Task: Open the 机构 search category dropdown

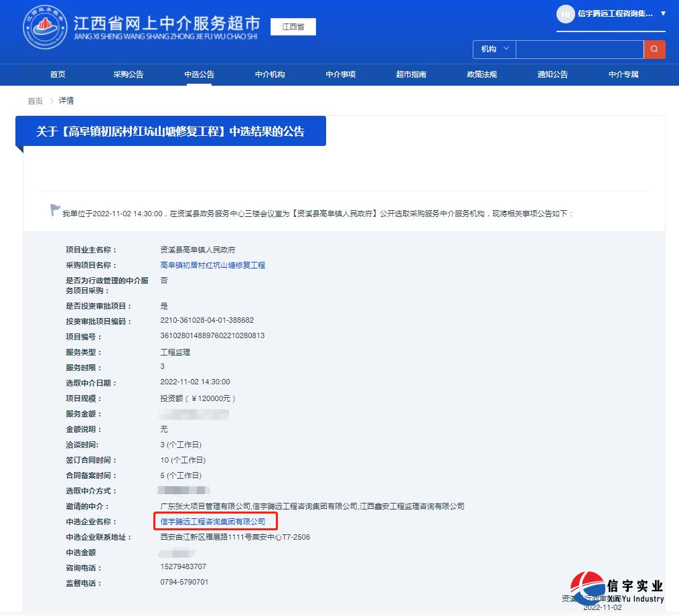Action: pyautogui.click(x=494, y=49)
